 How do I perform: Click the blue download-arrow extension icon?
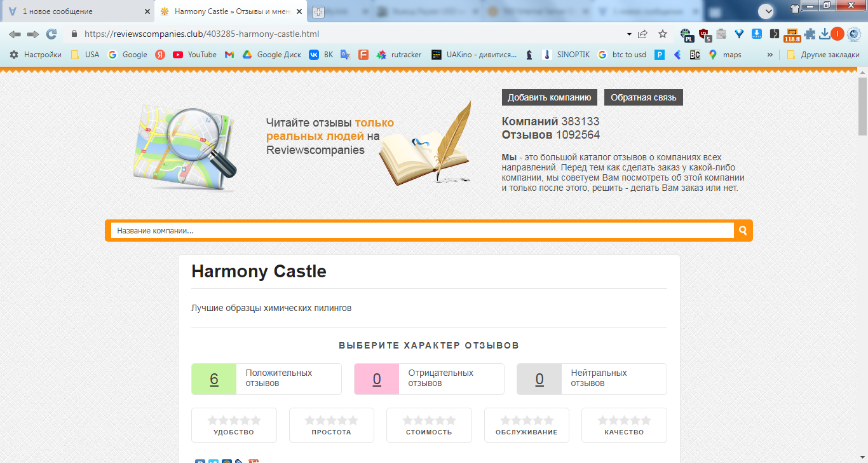pos(757,34)
